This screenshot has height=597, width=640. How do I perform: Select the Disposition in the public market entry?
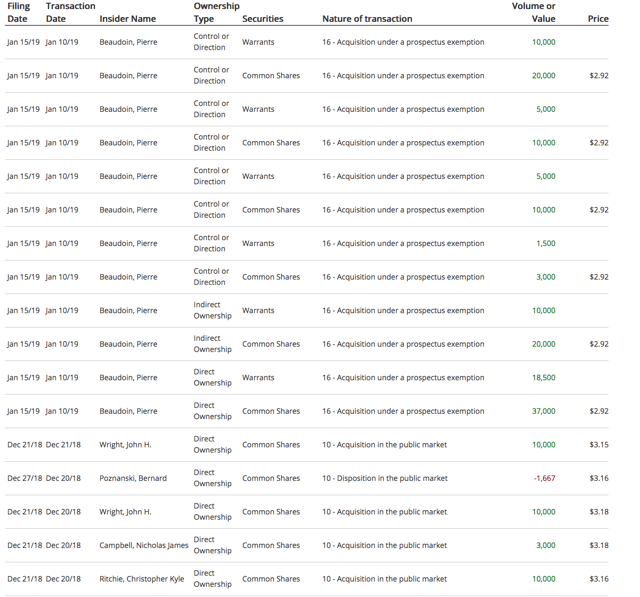click(x=384, y=478)
